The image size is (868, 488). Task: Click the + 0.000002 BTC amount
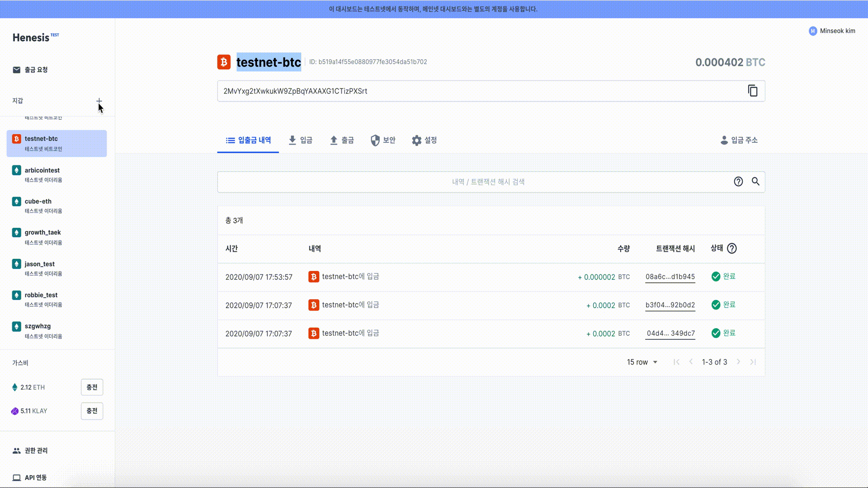(604, 277)
